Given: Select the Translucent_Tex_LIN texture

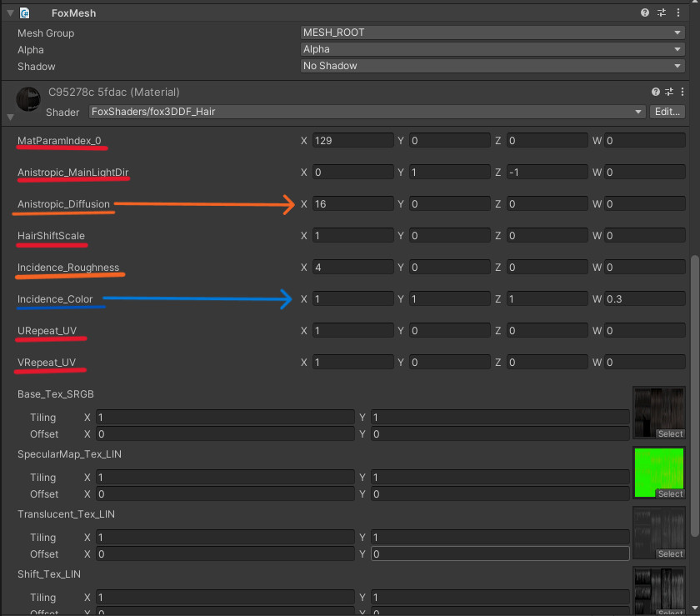Looking at the screenshot, I should point(670,553).
